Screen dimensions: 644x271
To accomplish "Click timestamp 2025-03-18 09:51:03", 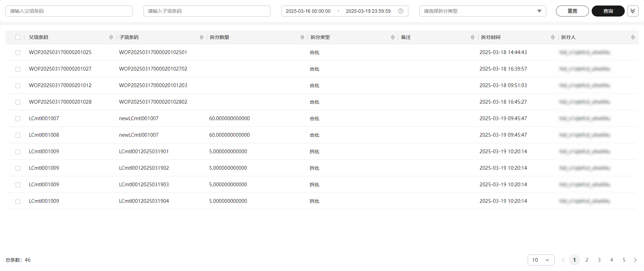I will (x=503, y=85).
